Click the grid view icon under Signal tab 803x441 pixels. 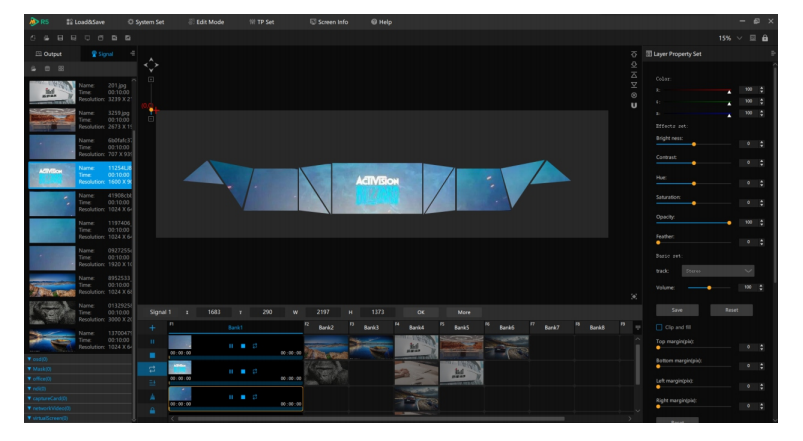tap(61, 69)
